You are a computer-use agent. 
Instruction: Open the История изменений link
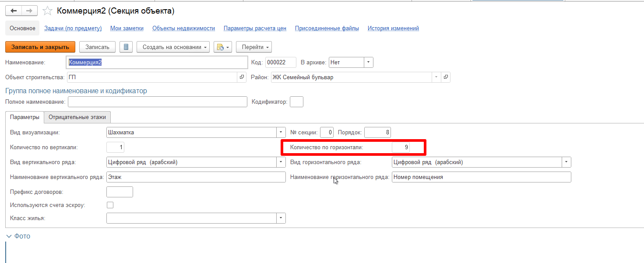click(393, 28)
